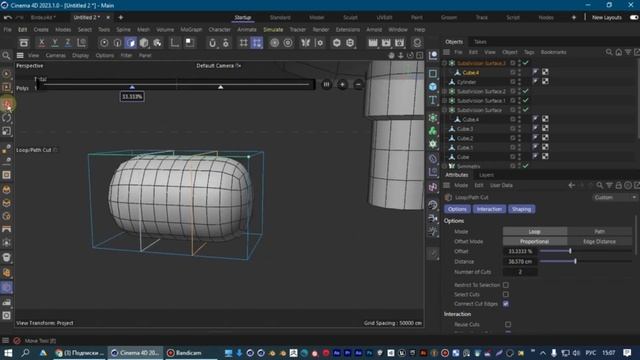Click the HUD cut position slider marker at 33.333%

[132, 87]
